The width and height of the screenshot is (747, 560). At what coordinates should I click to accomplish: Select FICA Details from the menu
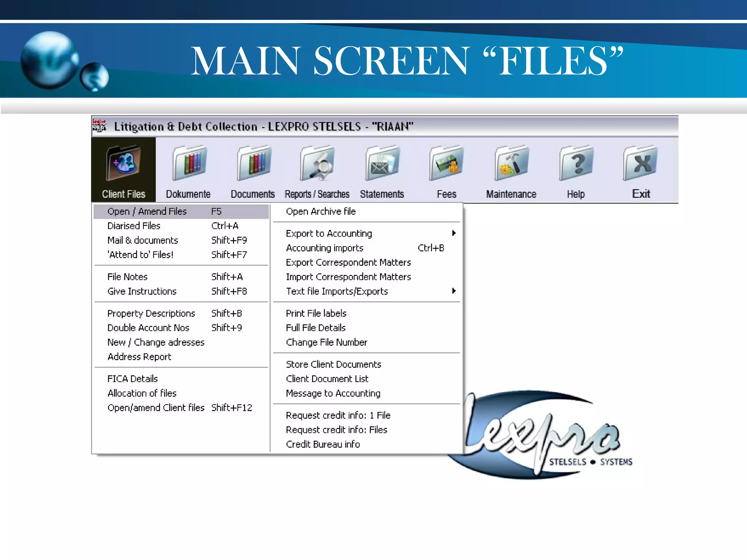[x=132, y=379]
